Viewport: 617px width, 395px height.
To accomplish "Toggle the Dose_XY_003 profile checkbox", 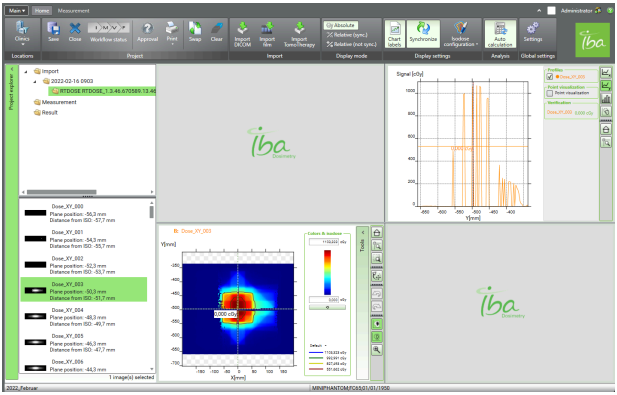I will click(x=550, y=77).
